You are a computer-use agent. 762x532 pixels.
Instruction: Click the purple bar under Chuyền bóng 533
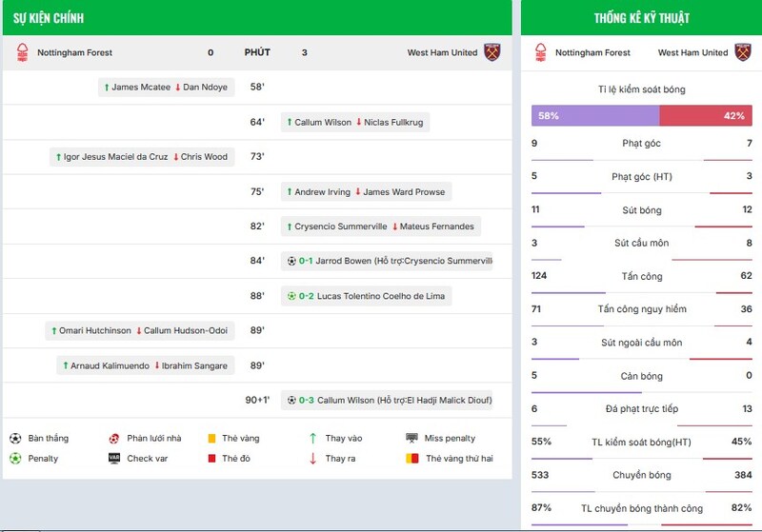point(563,492)
